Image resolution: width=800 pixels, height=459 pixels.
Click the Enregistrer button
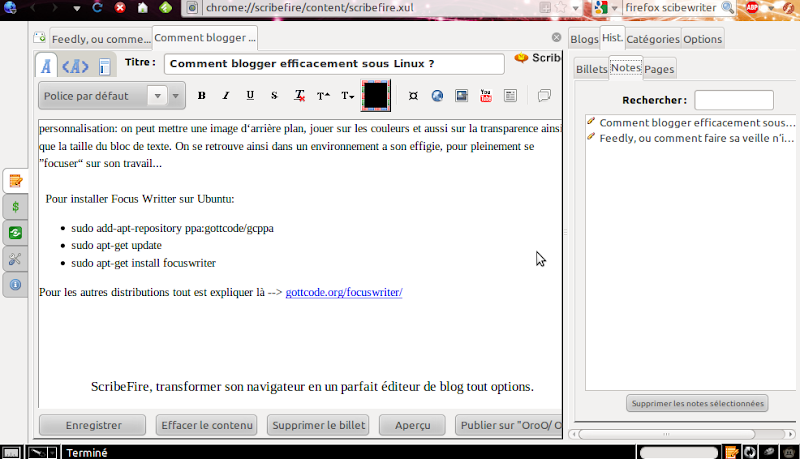pyautogui.click(x=93, y=425)
